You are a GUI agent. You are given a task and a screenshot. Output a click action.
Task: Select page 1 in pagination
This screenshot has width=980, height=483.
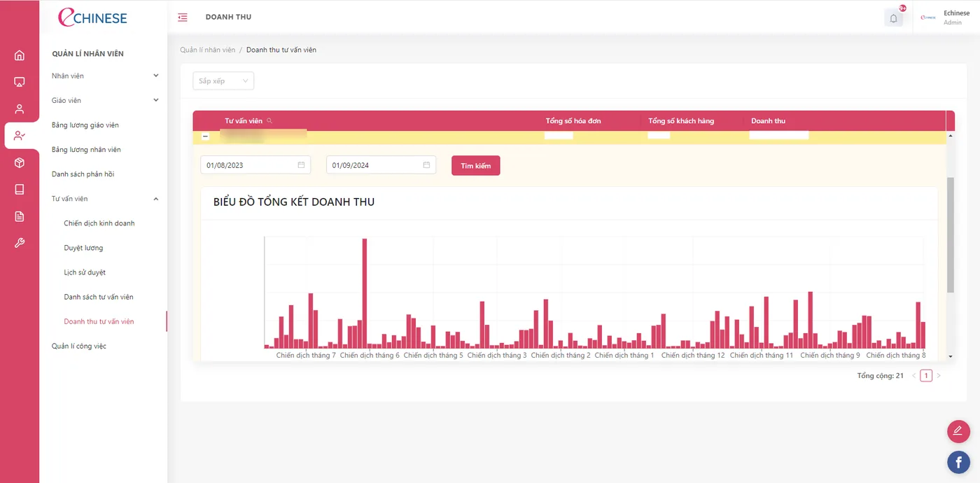point(926,376)
